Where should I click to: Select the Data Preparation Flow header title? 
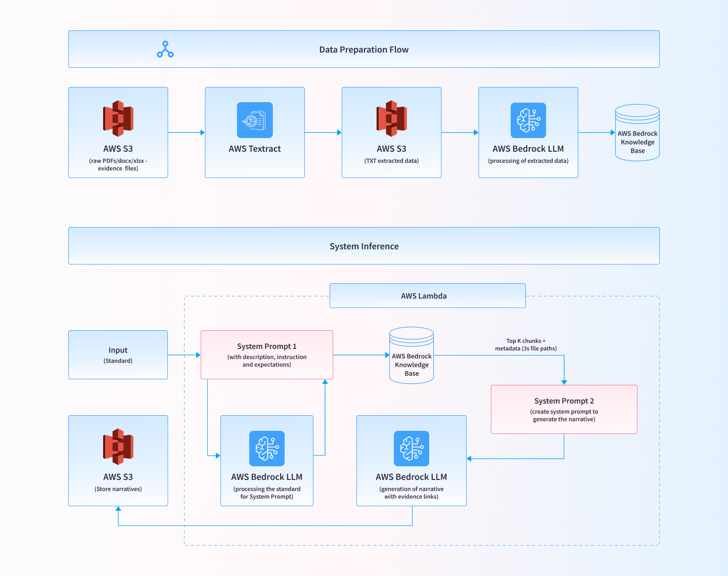click(x=364, y=50)
